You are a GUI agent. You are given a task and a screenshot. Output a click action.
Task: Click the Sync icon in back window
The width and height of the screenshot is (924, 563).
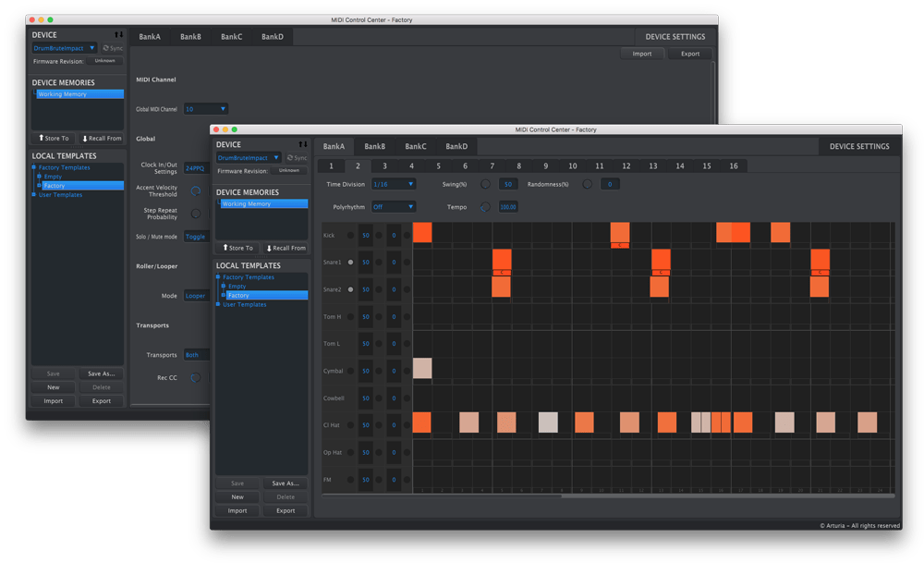tap(106, 48)
